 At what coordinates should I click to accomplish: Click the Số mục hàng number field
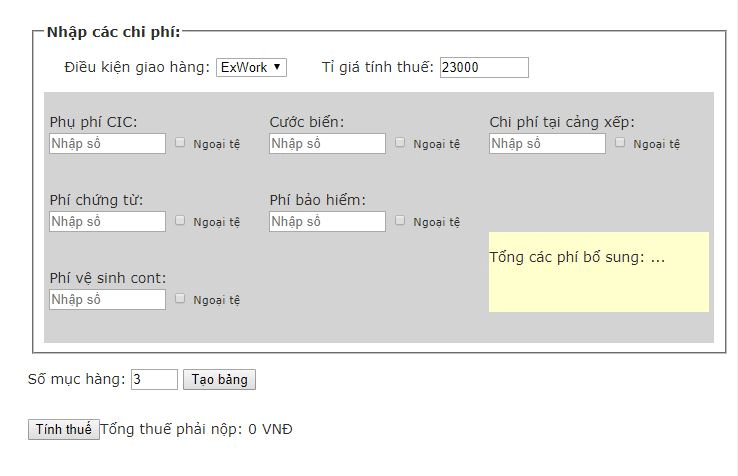point(154,380)
